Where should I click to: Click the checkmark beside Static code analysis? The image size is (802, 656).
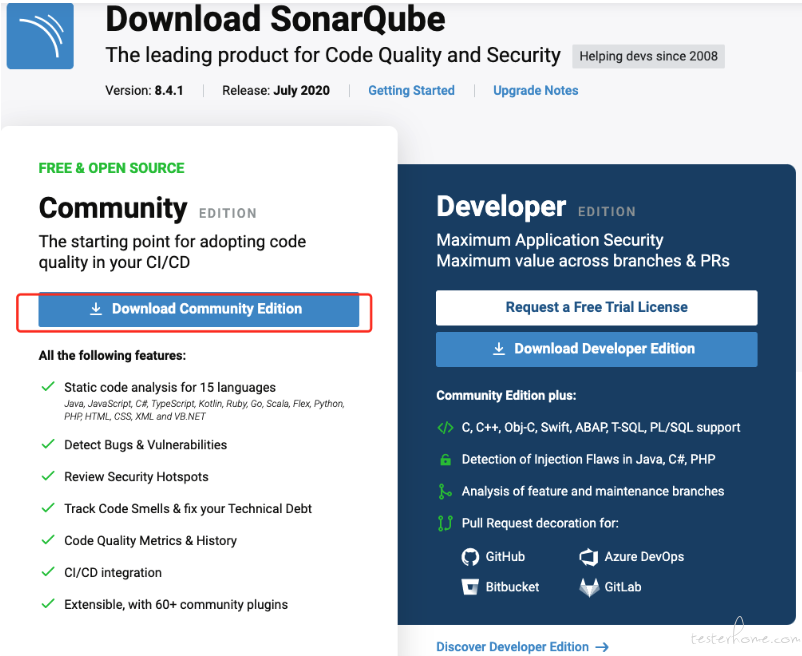(48, 387)
